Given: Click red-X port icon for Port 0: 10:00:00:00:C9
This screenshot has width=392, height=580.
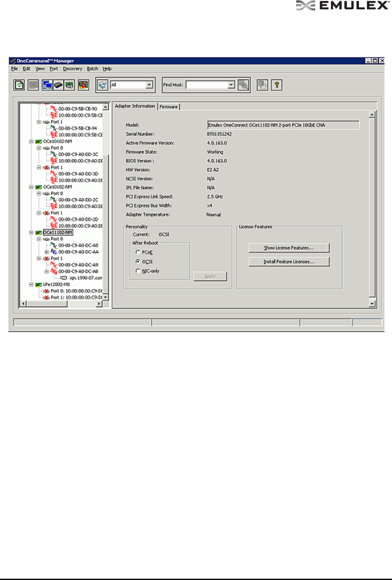Looking at the screenshot, I should (46, 291).
